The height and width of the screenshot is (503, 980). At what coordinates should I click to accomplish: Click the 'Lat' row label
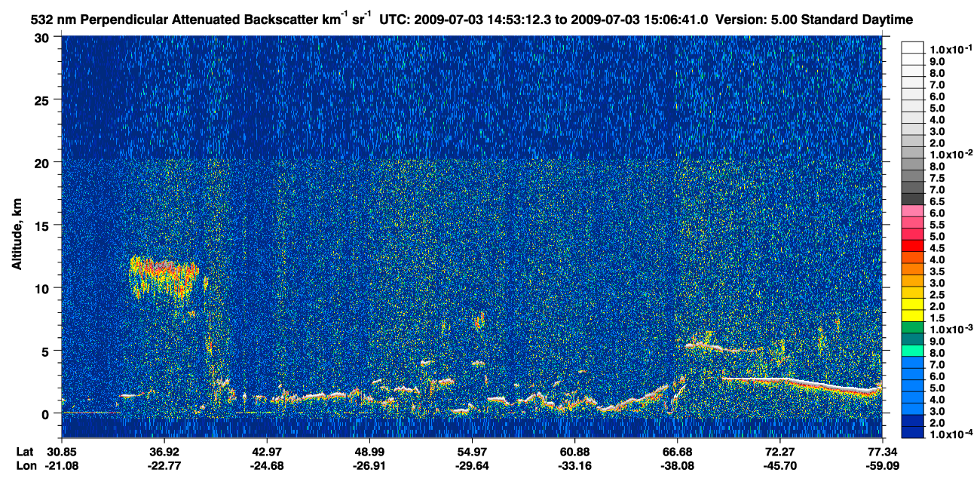(x=24, y=452)
